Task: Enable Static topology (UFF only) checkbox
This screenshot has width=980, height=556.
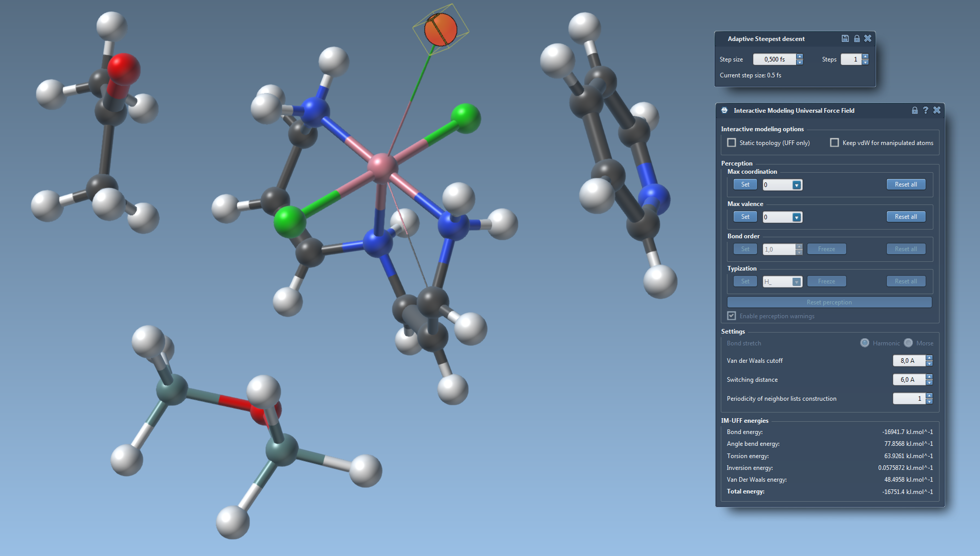Action: [732, 143]
